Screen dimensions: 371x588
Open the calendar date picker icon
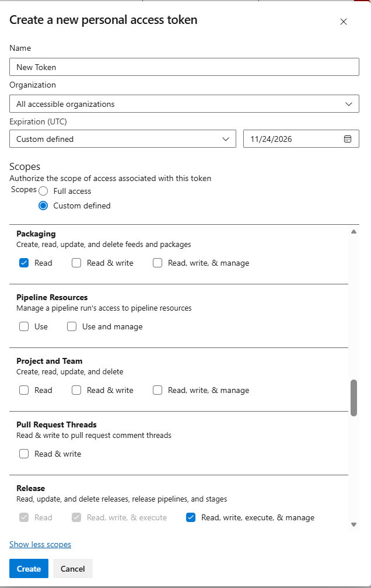pos(348,139)
